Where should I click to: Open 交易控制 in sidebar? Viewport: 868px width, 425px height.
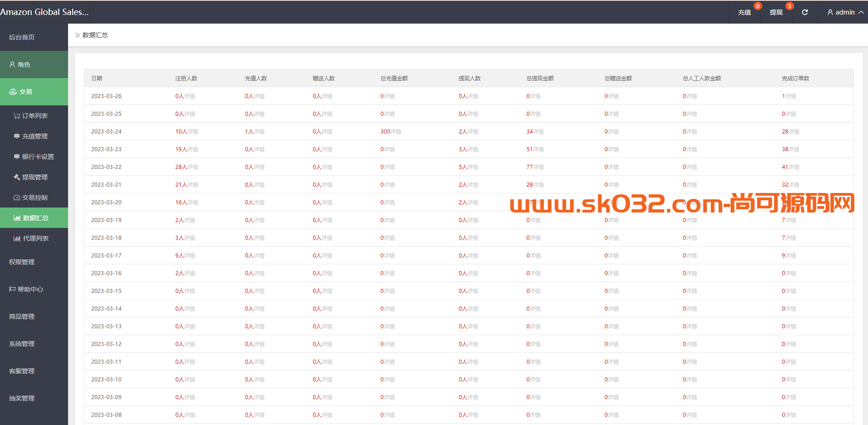[34, 198]
